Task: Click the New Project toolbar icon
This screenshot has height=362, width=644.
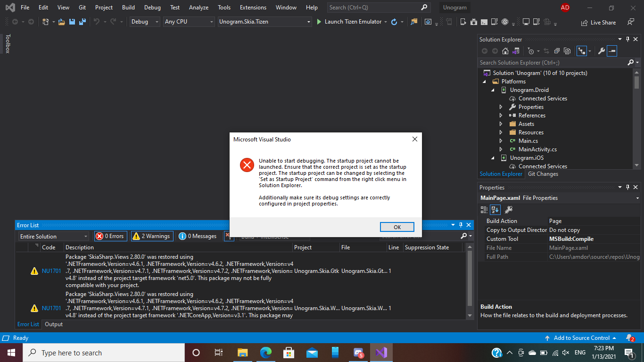Action: [46, 22]
